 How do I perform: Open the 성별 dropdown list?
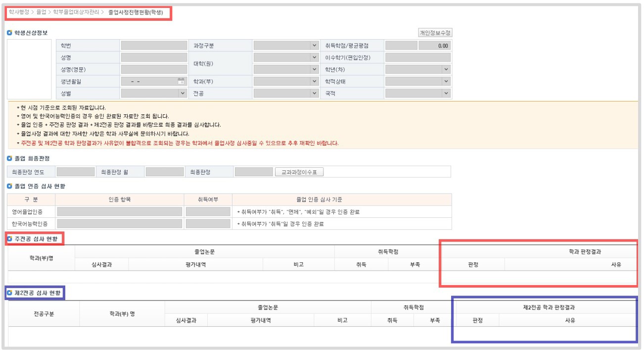click(183, 93)
